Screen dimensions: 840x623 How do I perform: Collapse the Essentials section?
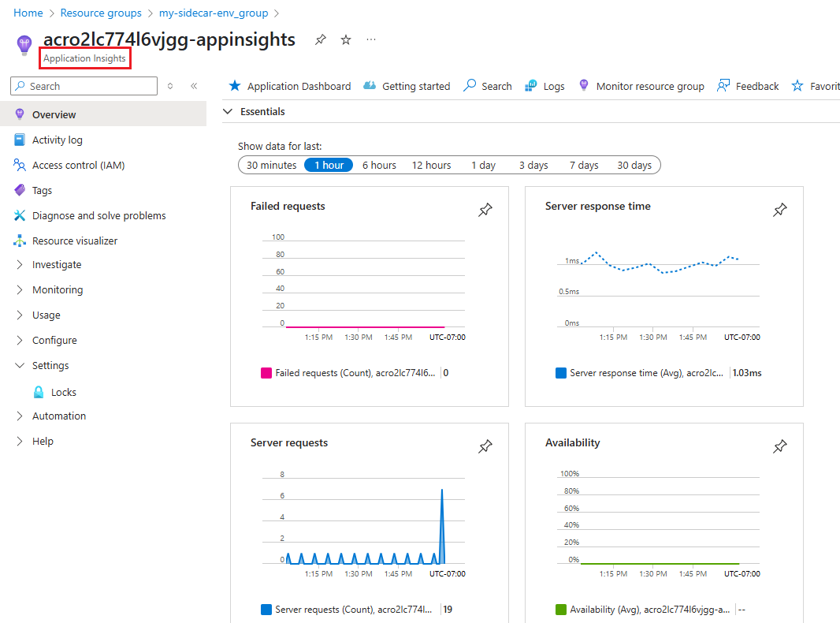228,111
